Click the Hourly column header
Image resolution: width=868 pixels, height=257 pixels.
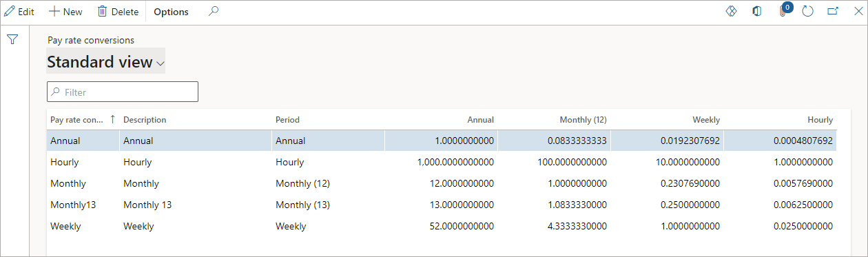coord(820,120)
